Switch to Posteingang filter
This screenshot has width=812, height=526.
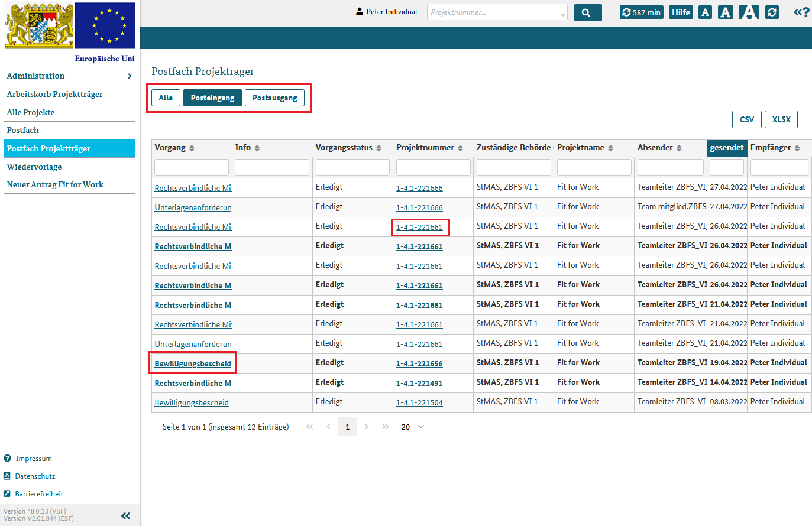coord(212,98)
